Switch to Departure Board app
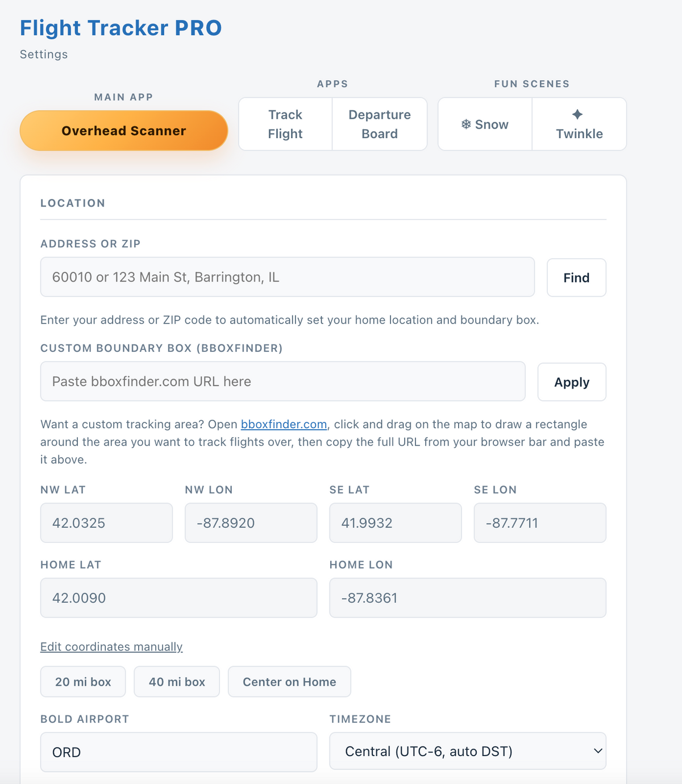 (380, 124)
